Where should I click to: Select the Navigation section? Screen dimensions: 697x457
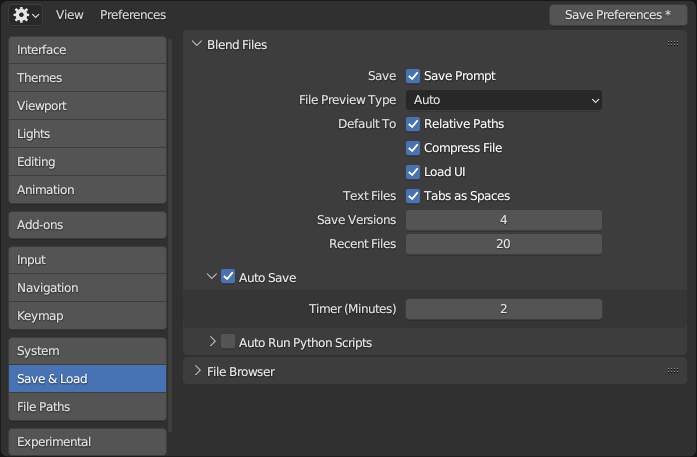pos(88,288)
